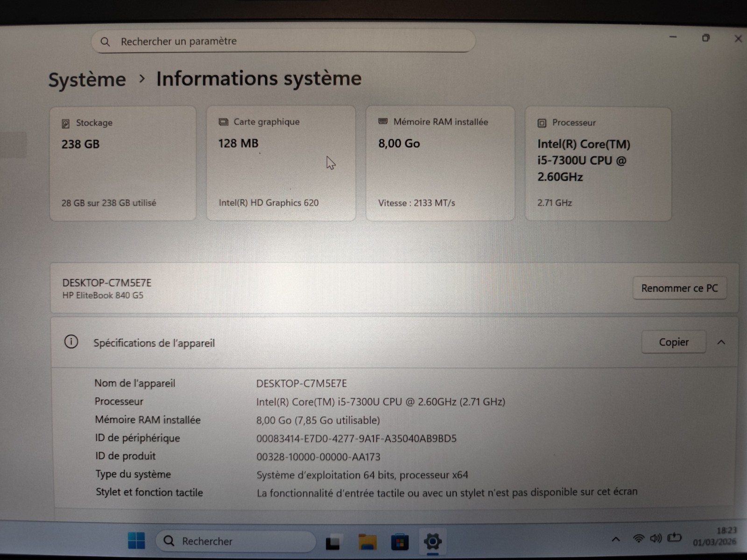Launch File Explorer from the taskbar
The image size is (747, 560).
pos(367,542)
